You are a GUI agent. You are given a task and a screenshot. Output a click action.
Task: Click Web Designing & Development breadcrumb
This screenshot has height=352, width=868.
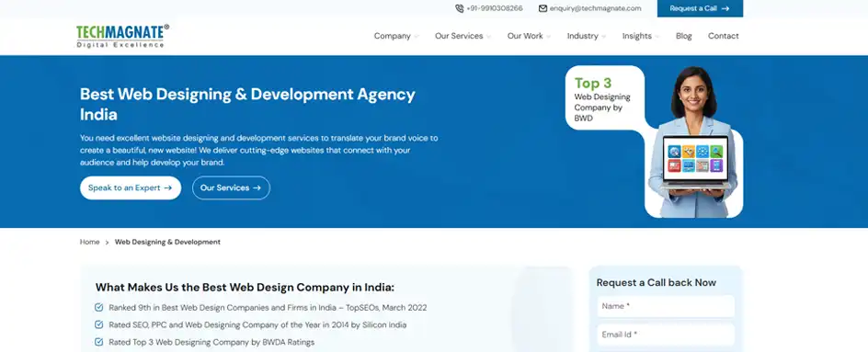click(167, 242)
